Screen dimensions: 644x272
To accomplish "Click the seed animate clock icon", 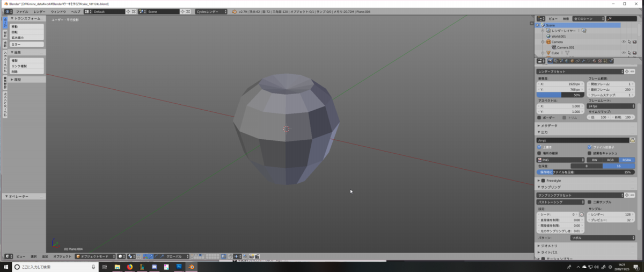I will tap(581, 214).
